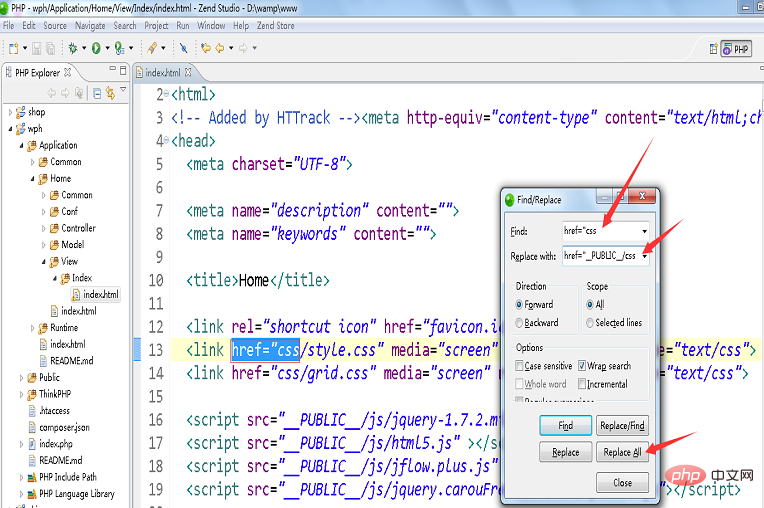764x508 pixels.
Task: Click Collapse All icon in PHP Explorer
Action: pos(97,93)
